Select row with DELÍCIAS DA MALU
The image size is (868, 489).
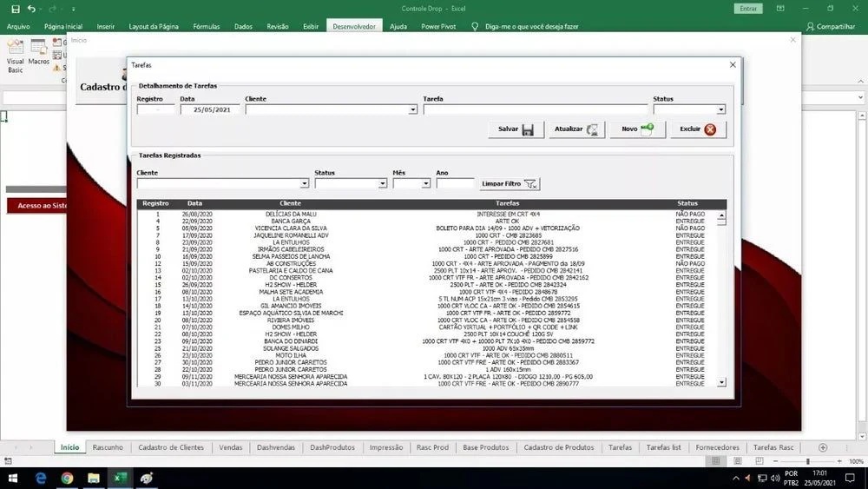[427, 214]
